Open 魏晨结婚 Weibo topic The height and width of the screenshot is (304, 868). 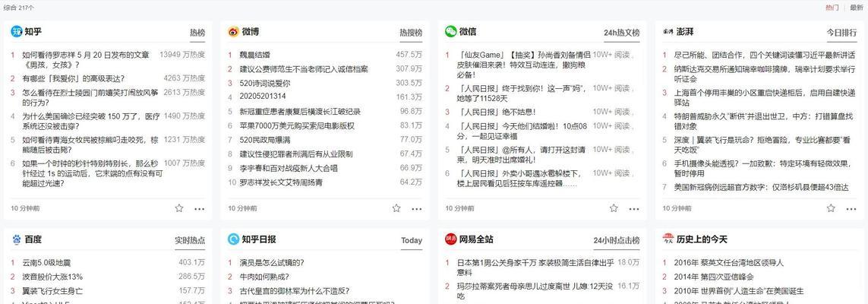coord(254,55)
